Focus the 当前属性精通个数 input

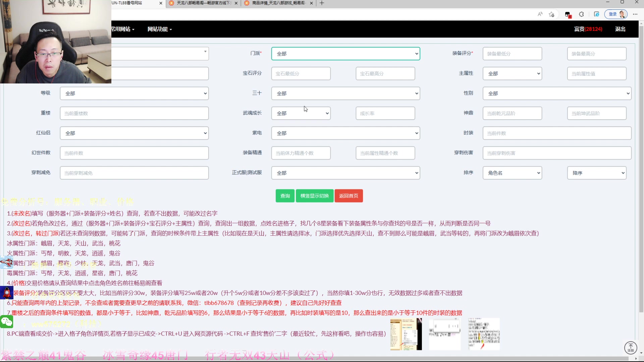point(385,153)
